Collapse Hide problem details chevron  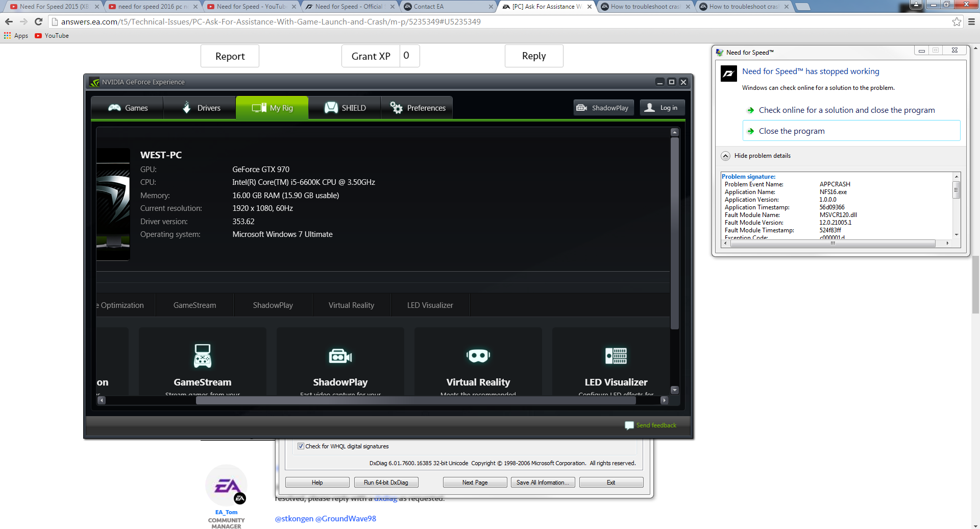(725, 156)
